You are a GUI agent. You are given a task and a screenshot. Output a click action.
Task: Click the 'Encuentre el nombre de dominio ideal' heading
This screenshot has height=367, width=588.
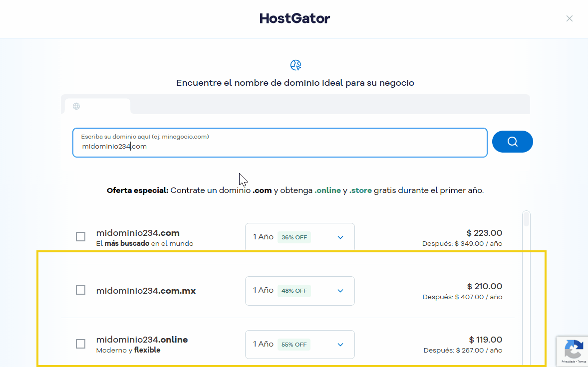pyautogui.click(x=295, y=83)
